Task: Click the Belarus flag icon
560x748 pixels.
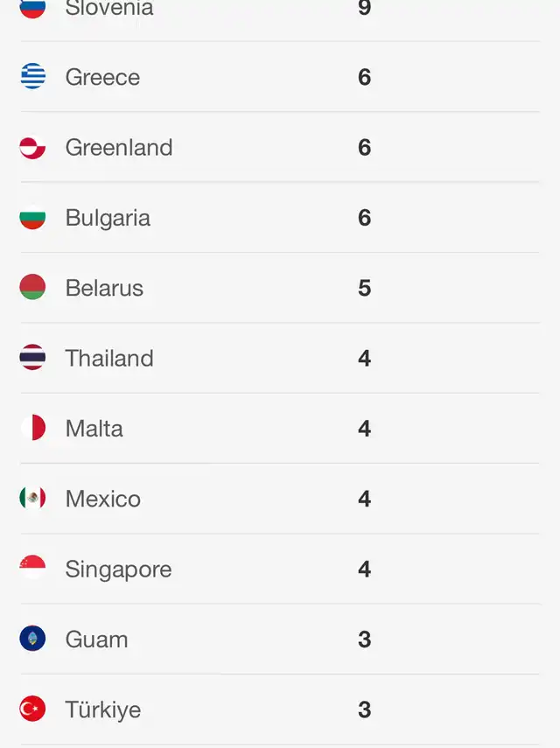Action: point(32,287)
